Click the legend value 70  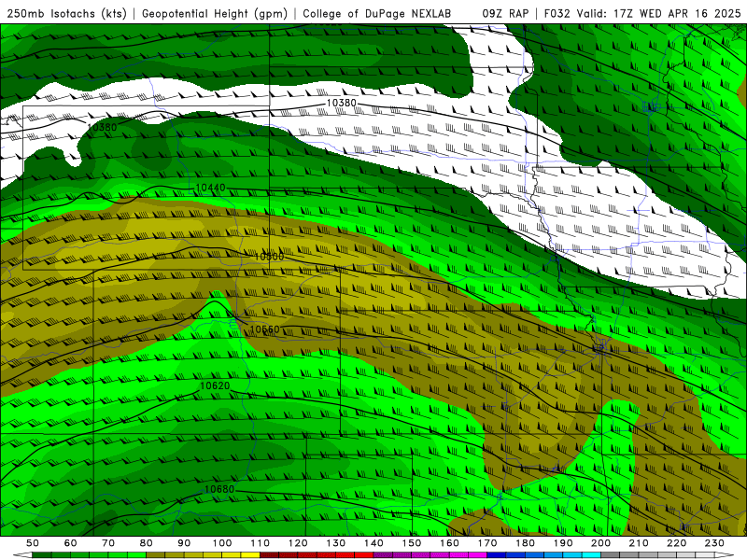click(x=108, y=543)
